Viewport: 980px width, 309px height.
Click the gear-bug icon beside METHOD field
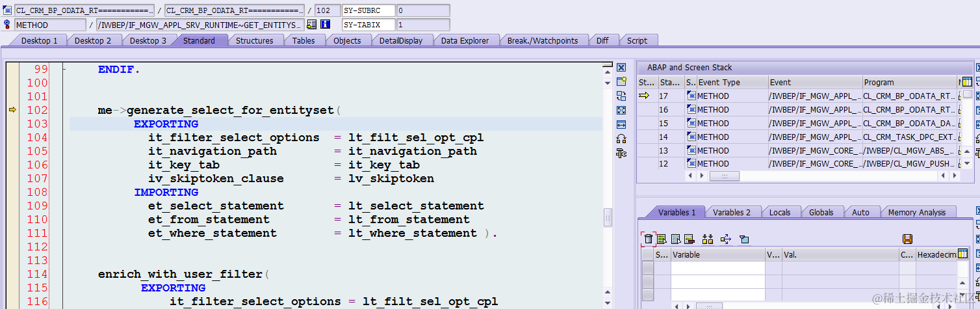(x=7, y=25)
